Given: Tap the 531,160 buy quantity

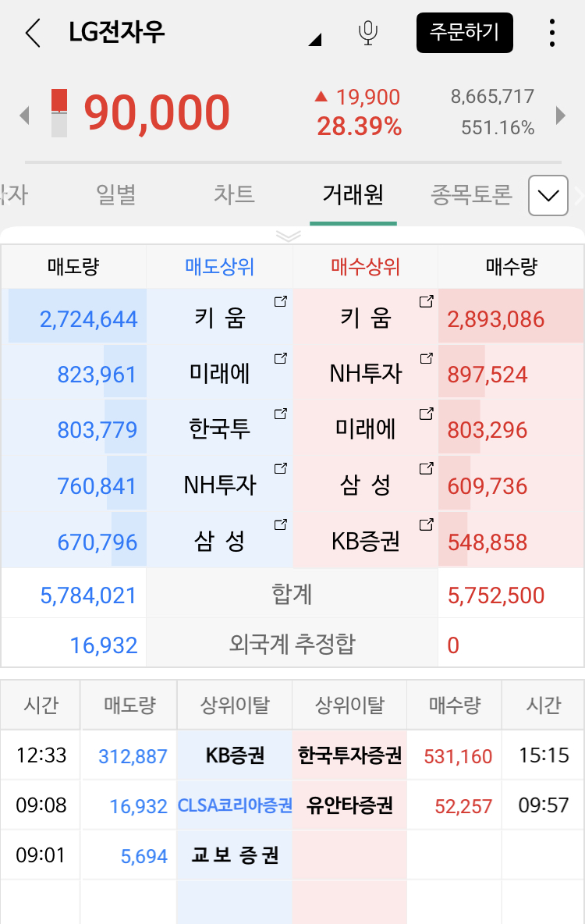Looking at the screenshot, I should [x=458, y=756].
